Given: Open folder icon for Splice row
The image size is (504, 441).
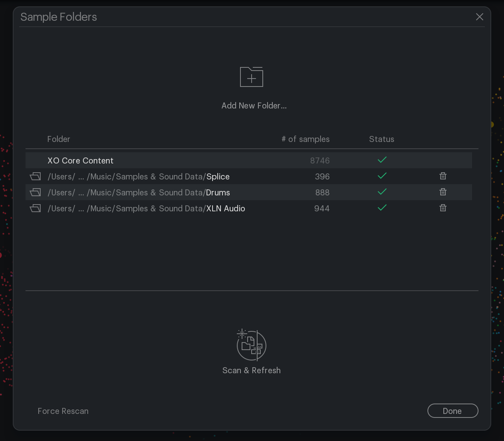Looking at the screenshot, I should click(x=35, y=176).
